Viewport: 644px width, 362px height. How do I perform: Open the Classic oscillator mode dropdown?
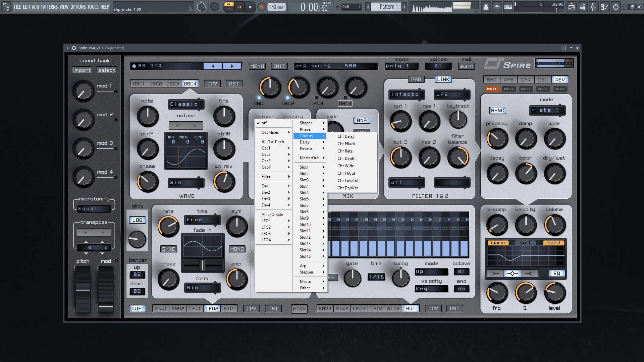point(186,104)
